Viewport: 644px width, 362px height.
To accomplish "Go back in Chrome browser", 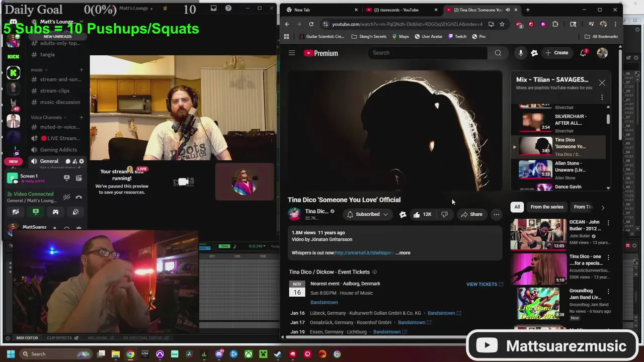I will (x=287, y=24).
